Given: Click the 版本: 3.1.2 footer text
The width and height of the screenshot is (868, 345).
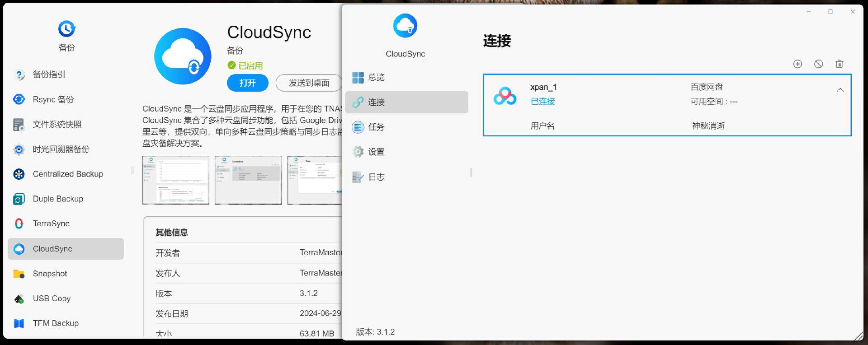Looking at the screenshot, I should [375, 332].
